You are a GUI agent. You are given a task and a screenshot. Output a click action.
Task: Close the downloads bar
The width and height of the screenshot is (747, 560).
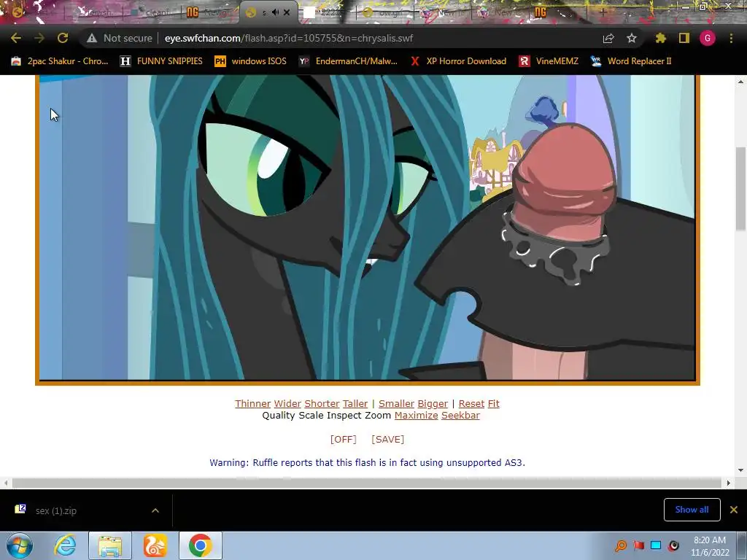[734, 510]
